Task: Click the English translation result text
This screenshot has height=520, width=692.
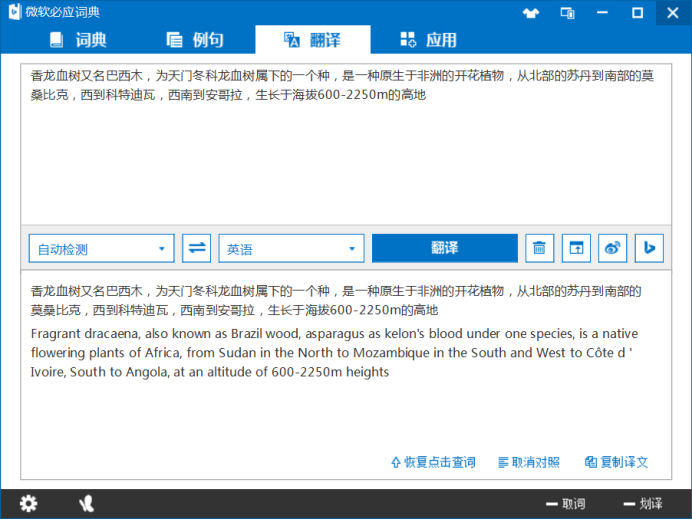Action: (x=334, y=353)
